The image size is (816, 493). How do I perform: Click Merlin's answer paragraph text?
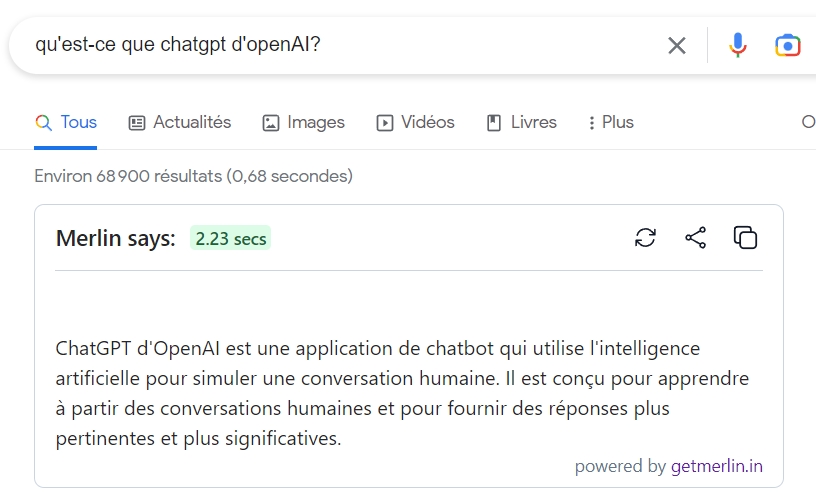point(402,393)
